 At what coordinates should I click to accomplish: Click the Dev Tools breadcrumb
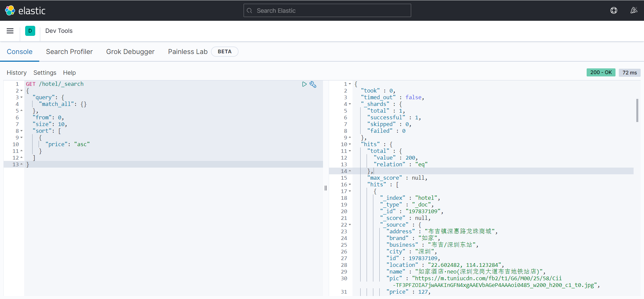[59, 31]
